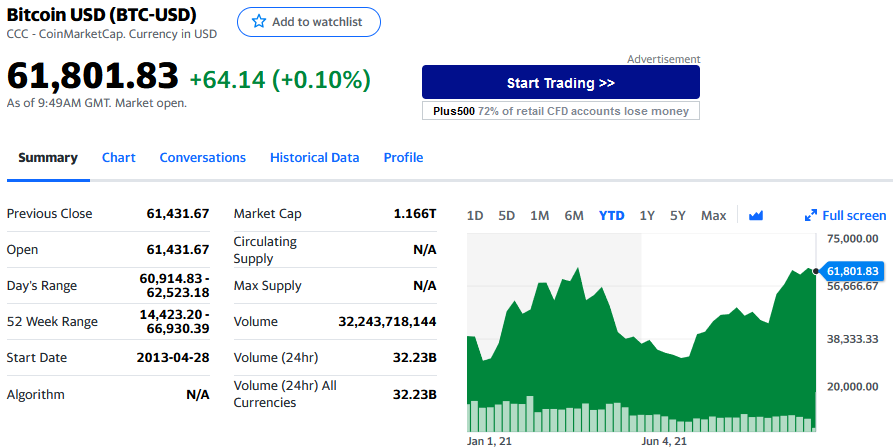Click the Bitcoin USD (BTC-USD) title
The image size is (893, 448).
(101, 16)
